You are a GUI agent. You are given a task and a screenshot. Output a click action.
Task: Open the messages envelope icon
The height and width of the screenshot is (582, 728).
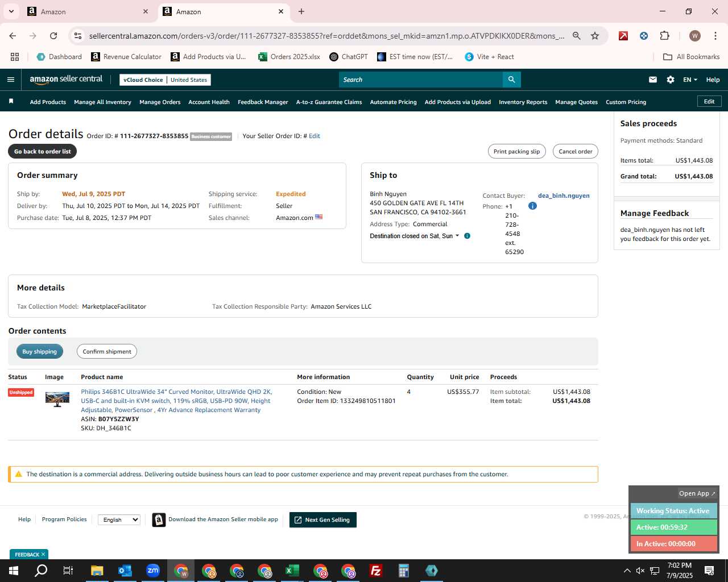coord(653,80)
